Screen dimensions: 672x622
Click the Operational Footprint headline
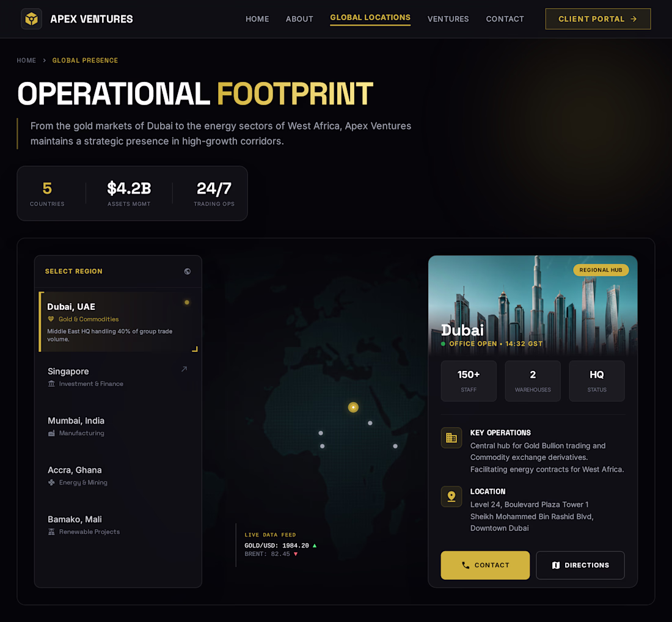point(195,93)
